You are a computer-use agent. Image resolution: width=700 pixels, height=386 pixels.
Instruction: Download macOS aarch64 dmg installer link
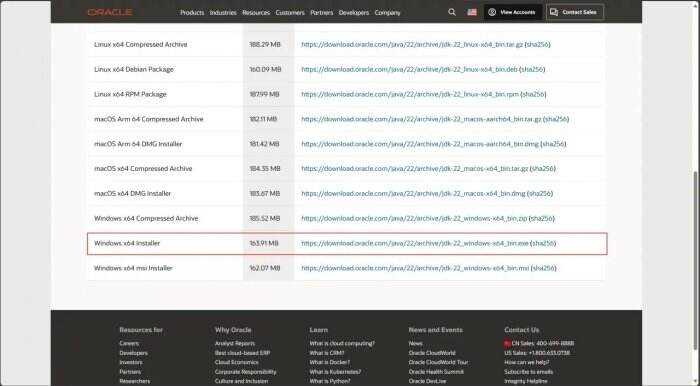420,144
